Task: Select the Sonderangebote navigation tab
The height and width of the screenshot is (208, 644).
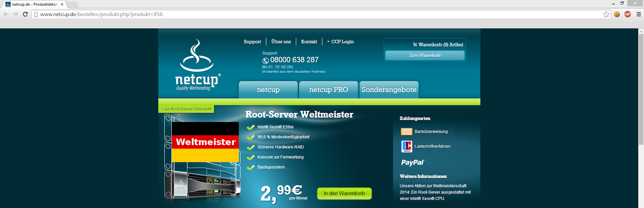Action: pyautogui.click(x=389, y=90)
